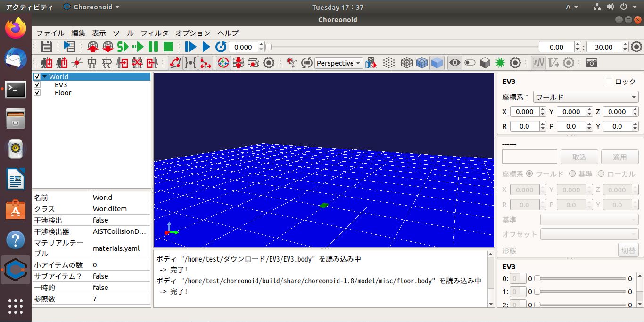Click the 取込 button
The height and width of the screenshot is (322, 644).
(579, 157)
